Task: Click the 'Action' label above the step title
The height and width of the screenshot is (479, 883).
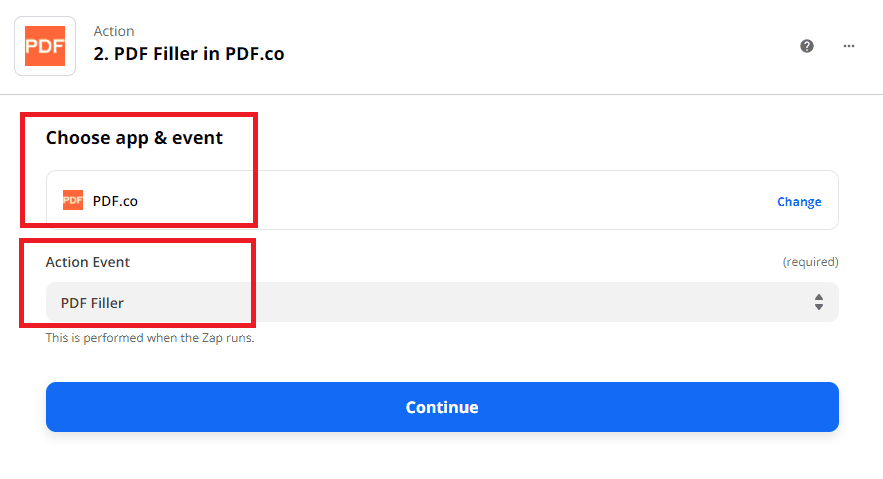Action: [114, 31]
